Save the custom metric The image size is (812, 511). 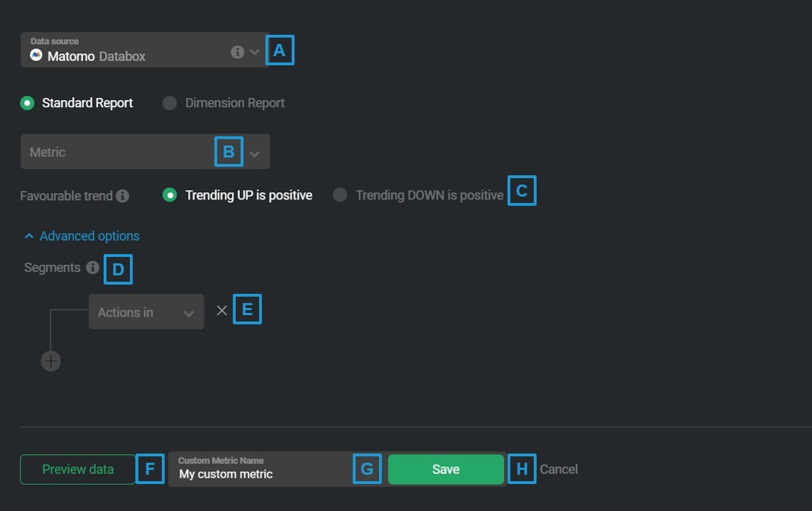click(x=446, y=469)
